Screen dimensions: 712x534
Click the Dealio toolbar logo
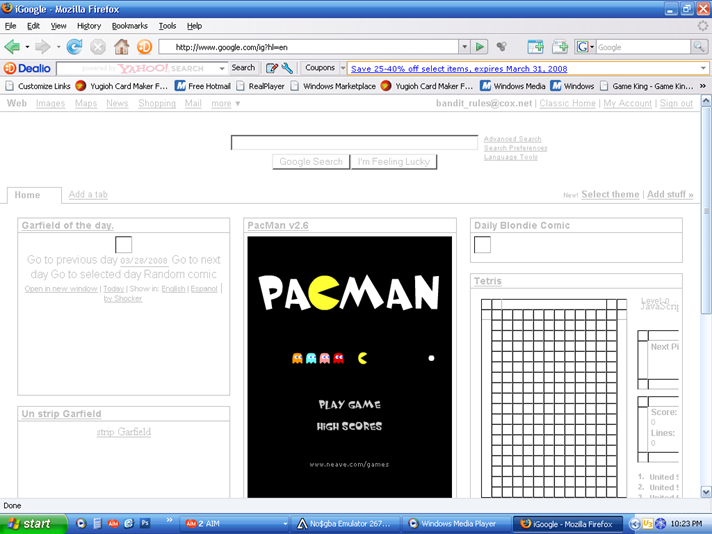click(28, 68)
